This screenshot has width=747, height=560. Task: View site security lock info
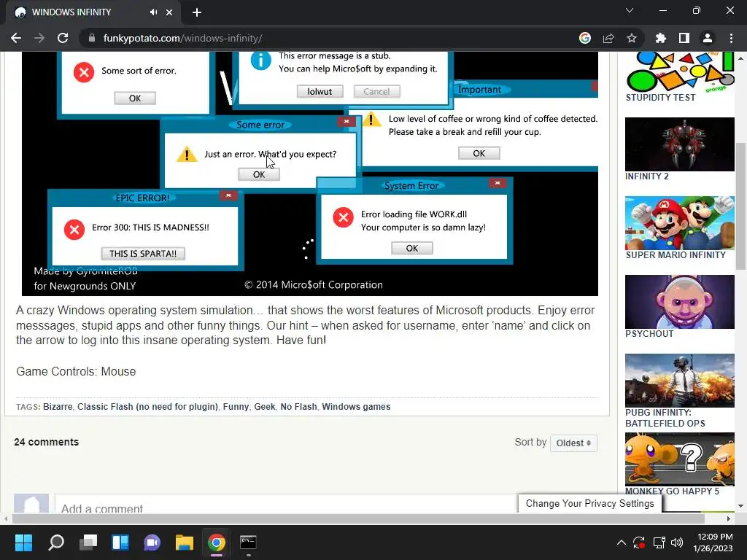click(92, 38)
